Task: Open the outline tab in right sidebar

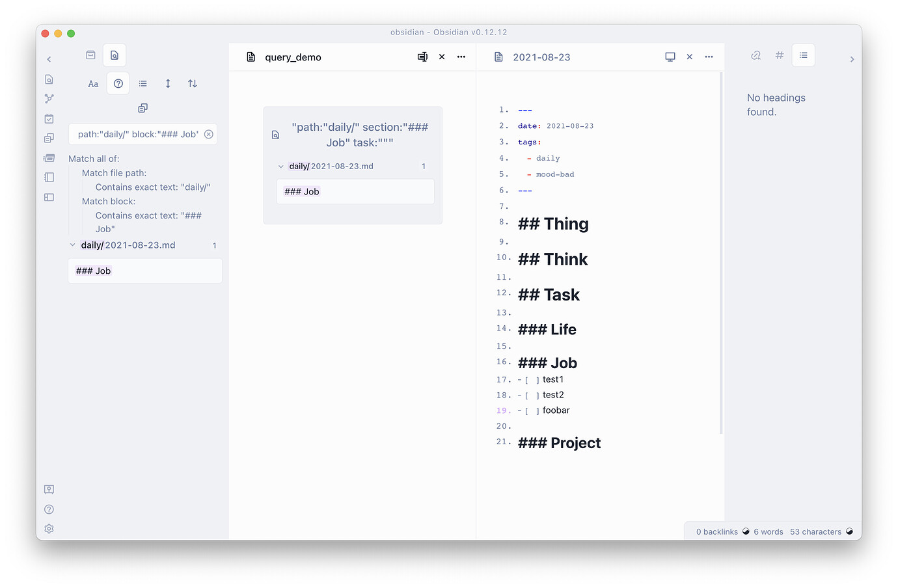Action: (804, 55)
